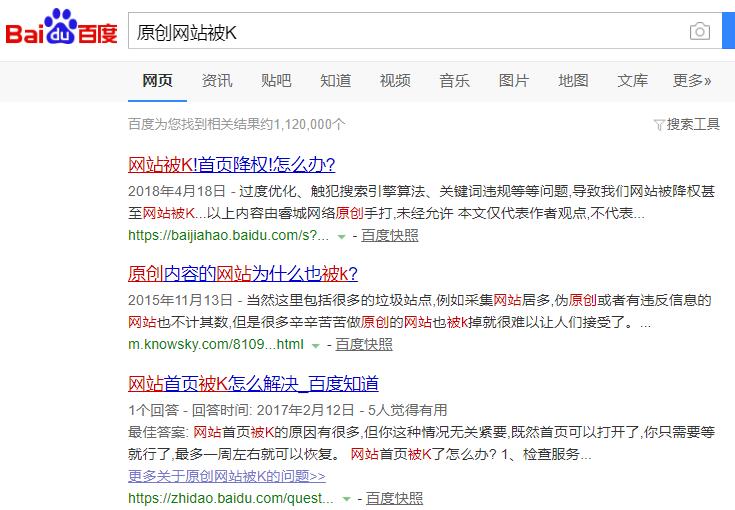Open result 网站首页被K怎么解决_百度知道

[253, 383]
